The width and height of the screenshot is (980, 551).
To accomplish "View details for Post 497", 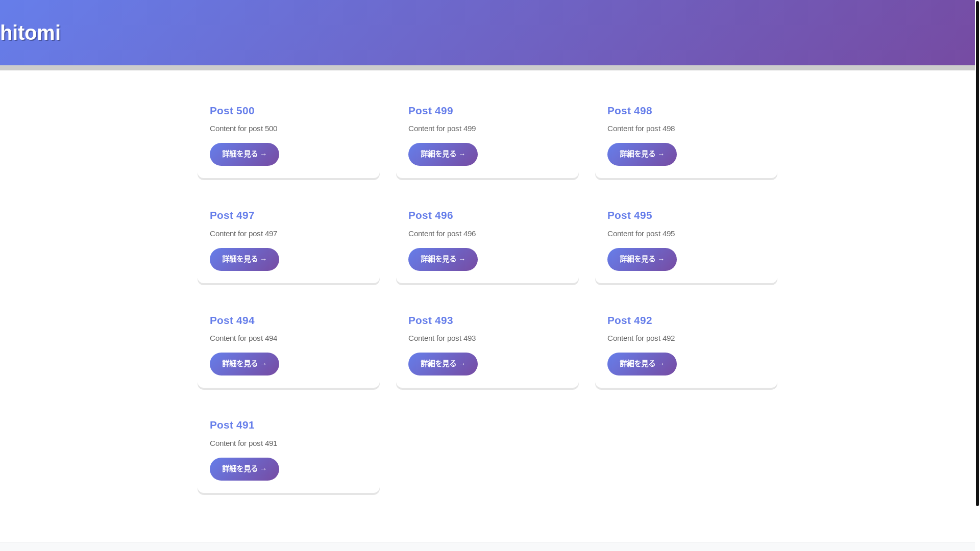I will [x=244, y=259].
